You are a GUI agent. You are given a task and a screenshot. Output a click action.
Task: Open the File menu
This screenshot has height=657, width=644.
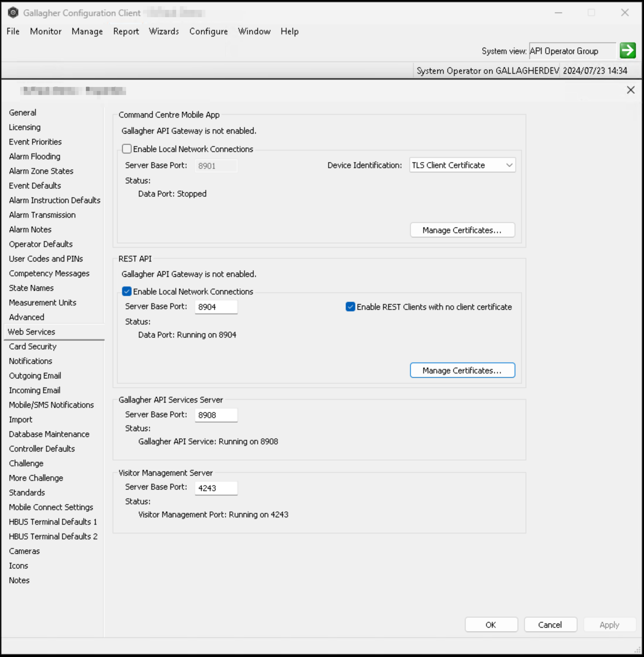pyautogui.click(x=13, y=31)
